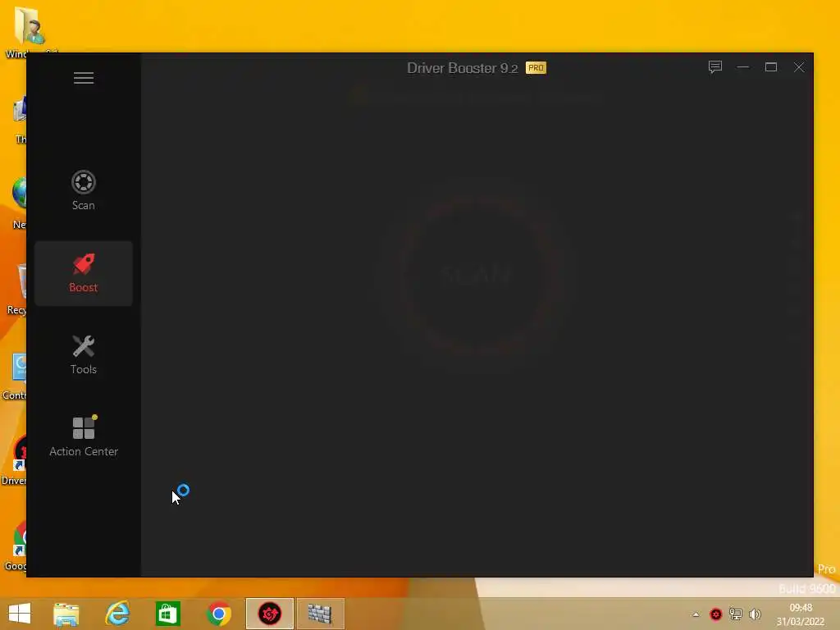The width and height of the screenshot is (840, 630).
Task: Switch to Driver Booster taskbar button
Action: (269, 614)
